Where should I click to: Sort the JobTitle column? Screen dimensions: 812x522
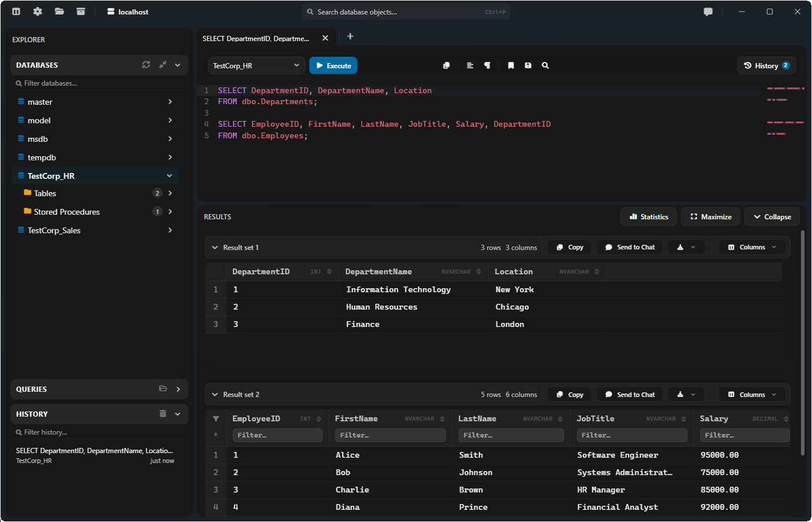[683, 418]
